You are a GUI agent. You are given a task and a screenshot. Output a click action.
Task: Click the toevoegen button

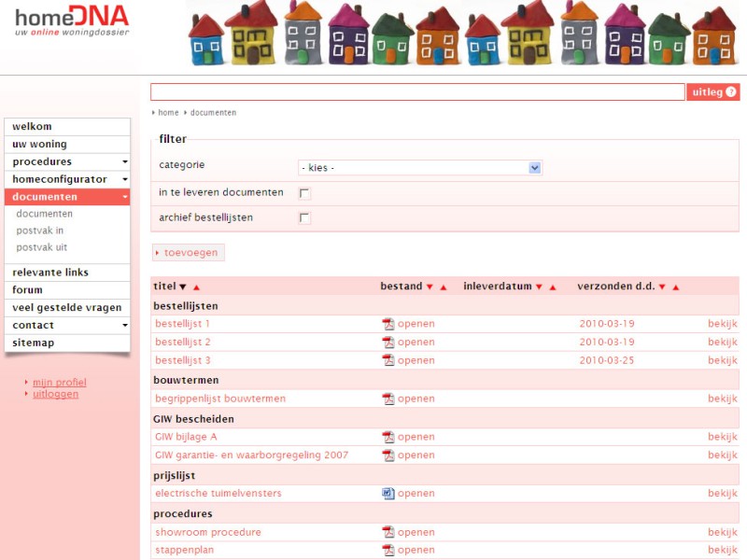pyautogui.click(x=189, y=253)
